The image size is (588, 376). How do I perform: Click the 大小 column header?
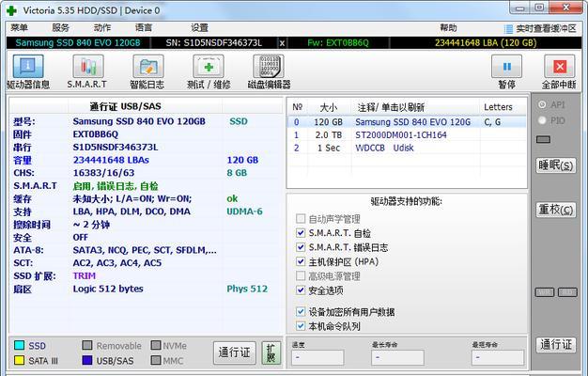click(329, 107)
